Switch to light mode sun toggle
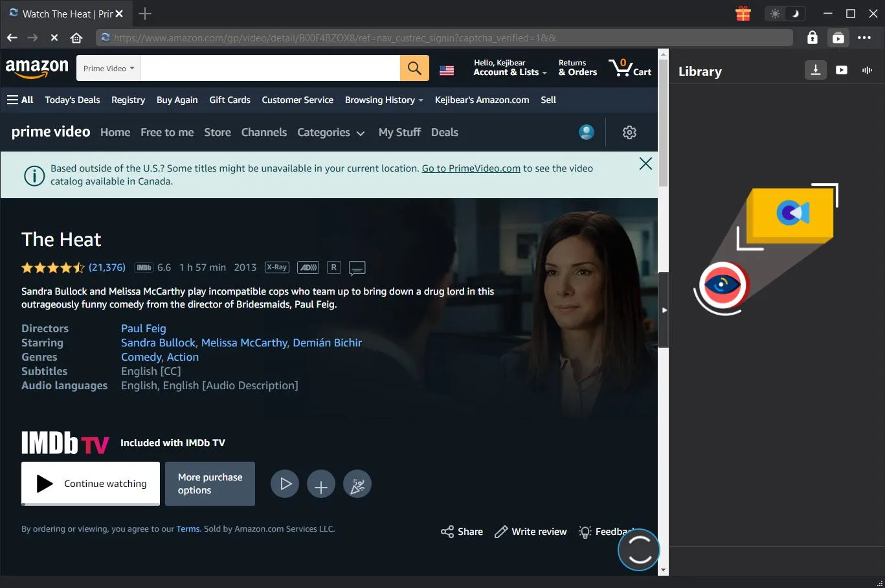885x588 pixels. tap(775, 14)
